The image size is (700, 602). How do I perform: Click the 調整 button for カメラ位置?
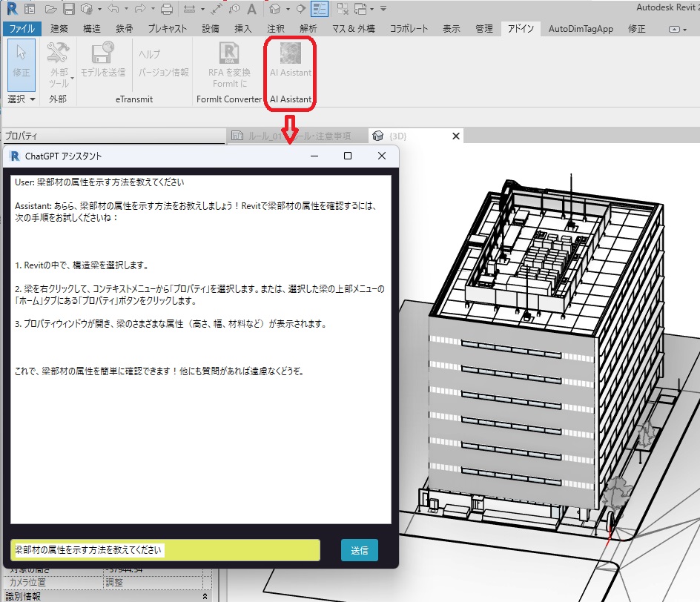tap(153, 583)
